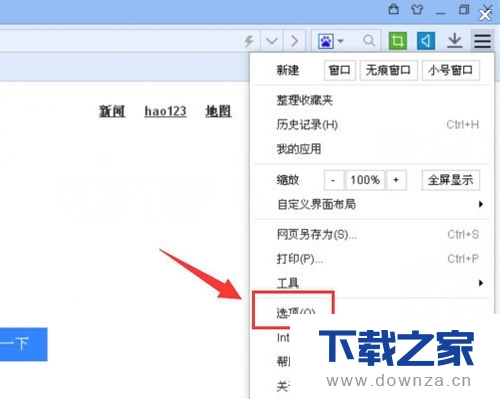This screenshot has width=500, height=399.
Task: Increase zoom with plus button
Action: point(396,180)
